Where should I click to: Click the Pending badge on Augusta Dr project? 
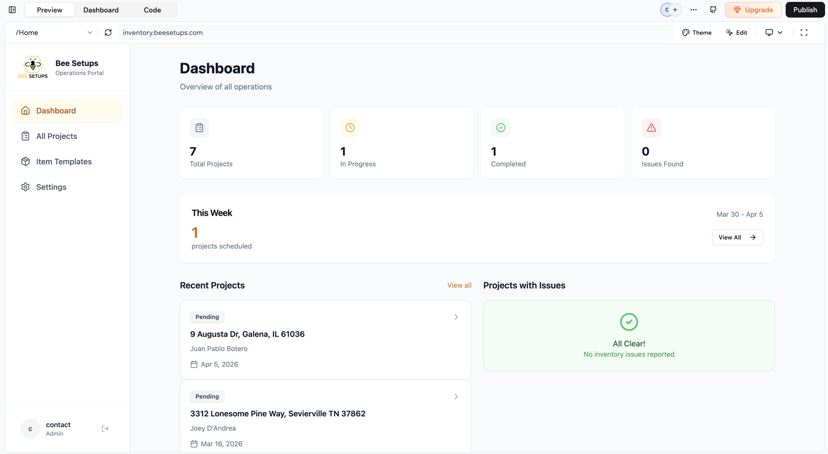(207, 317)
